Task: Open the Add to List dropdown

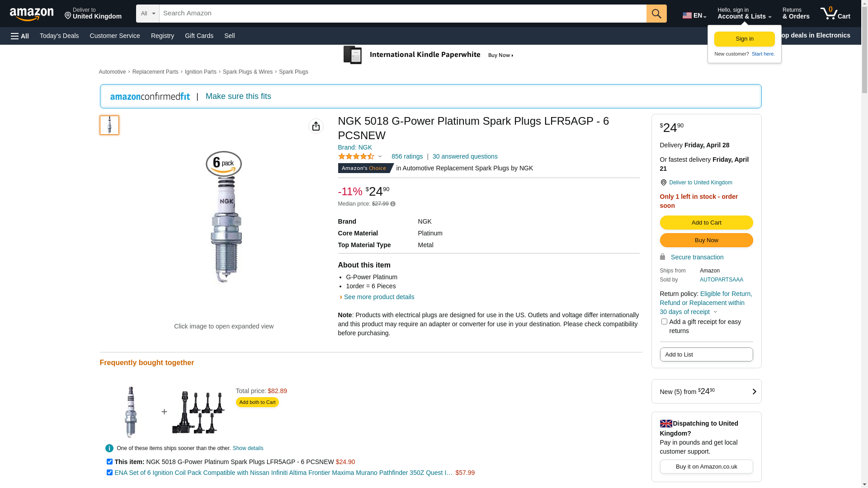Action: [x=706, y=355]
